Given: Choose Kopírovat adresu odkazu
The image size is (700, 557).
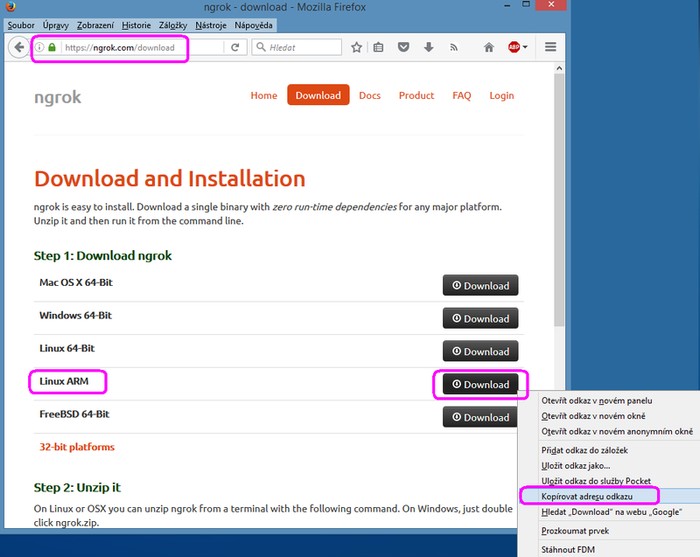Looking at the screenshot, I should tap(609, 496).
